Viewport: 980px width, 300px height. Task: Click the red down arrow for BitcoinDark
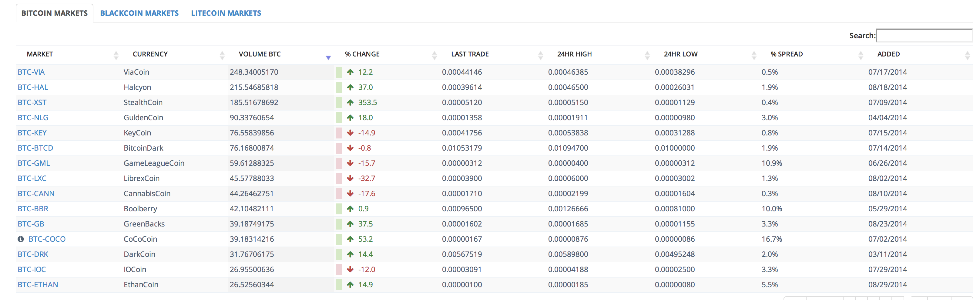[351, 148]
